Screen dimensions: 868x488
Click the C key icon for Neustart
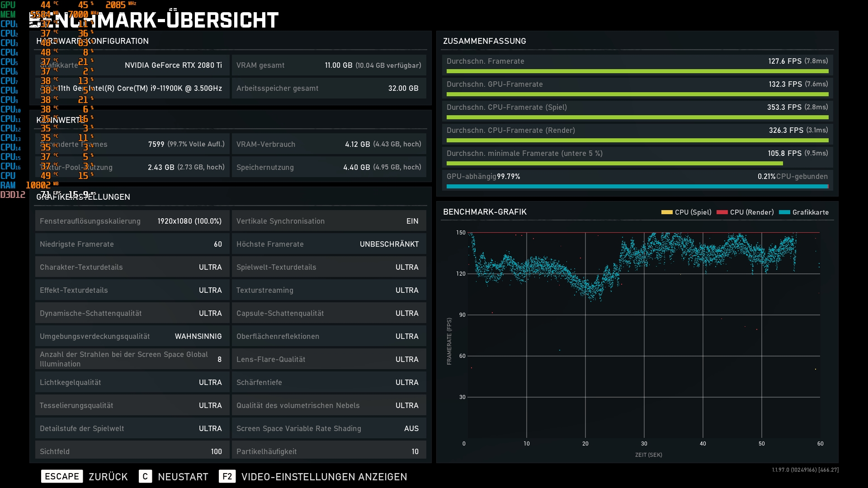[145, 476]
